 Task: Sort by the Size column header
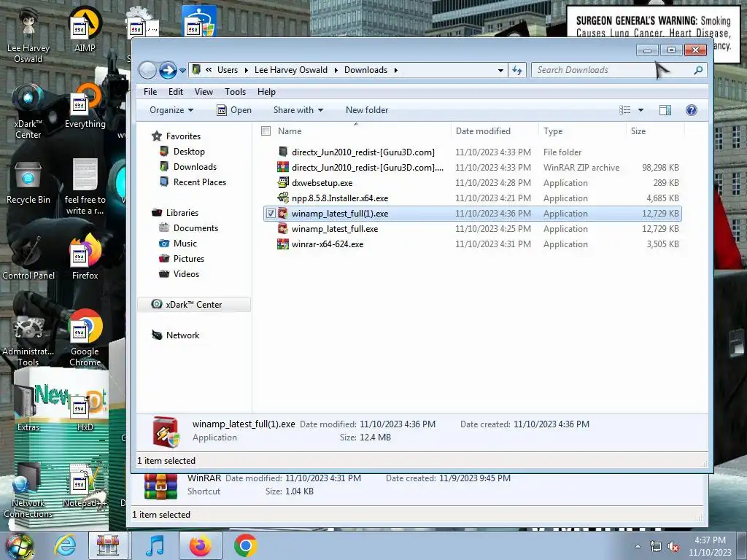coord(638,131)
